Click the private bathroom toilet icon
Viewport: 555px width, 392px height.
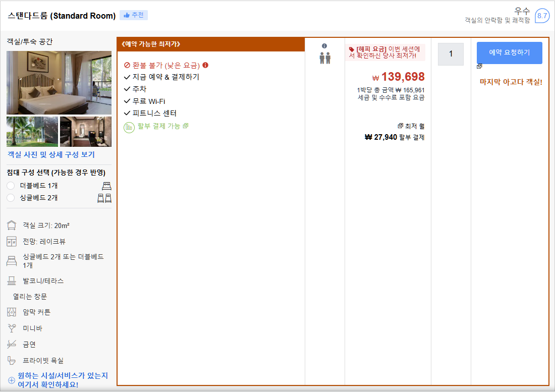point(12,361)
